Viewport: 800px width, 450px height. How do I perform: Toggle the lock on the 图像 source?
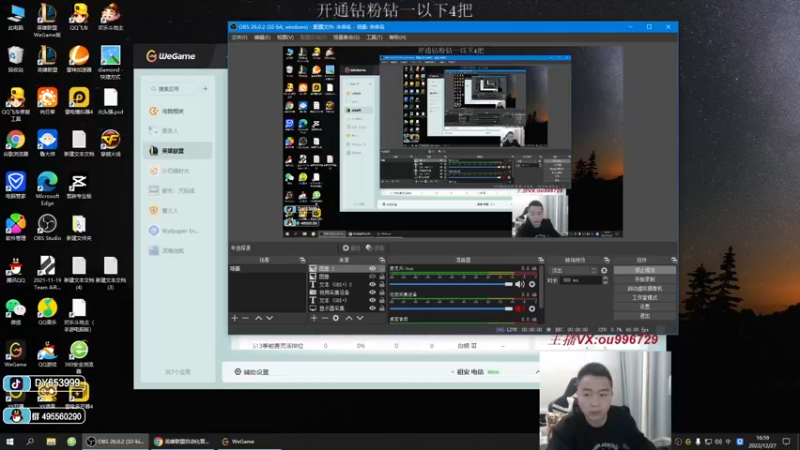point(382,277)
